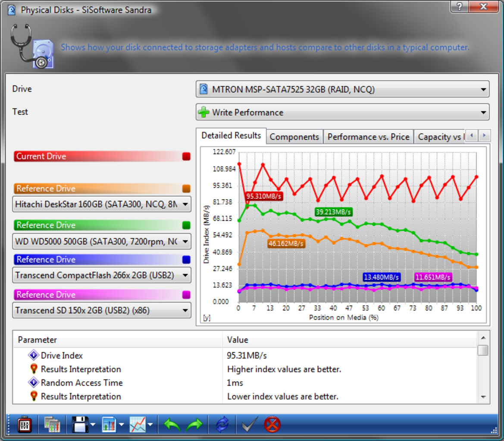This screenshot has width=504, height=441.
Task: Click the tab scroll left arrow
Action: point(472,135)
